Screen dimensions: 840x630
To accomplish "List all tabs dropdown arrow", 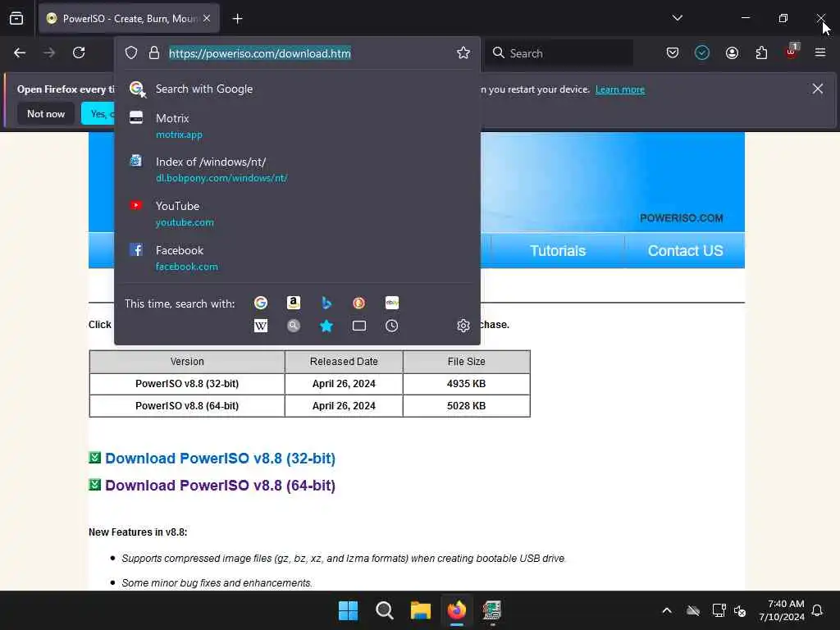I will point(677,18).
